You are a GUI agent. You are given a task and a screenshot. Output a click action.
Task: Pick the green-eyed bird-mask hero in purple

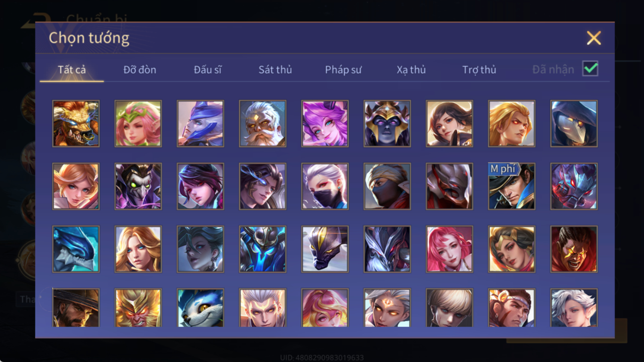[x=138, y=186]
